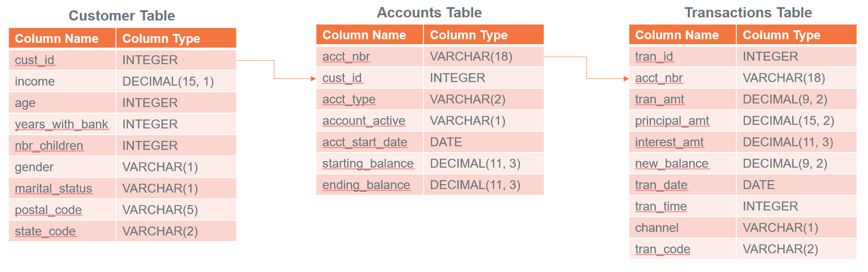Image resolution: width=868 pixels, height=272 pixels.
Task: Click the principal_amt column name
Action: [672, 121]
